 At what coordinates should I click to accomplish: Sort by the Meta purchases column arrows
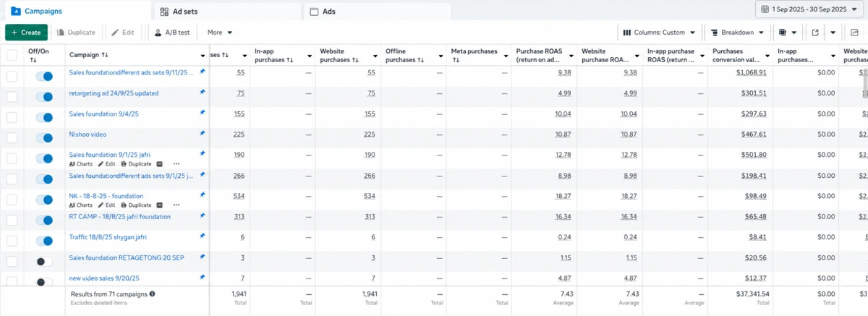456,60
